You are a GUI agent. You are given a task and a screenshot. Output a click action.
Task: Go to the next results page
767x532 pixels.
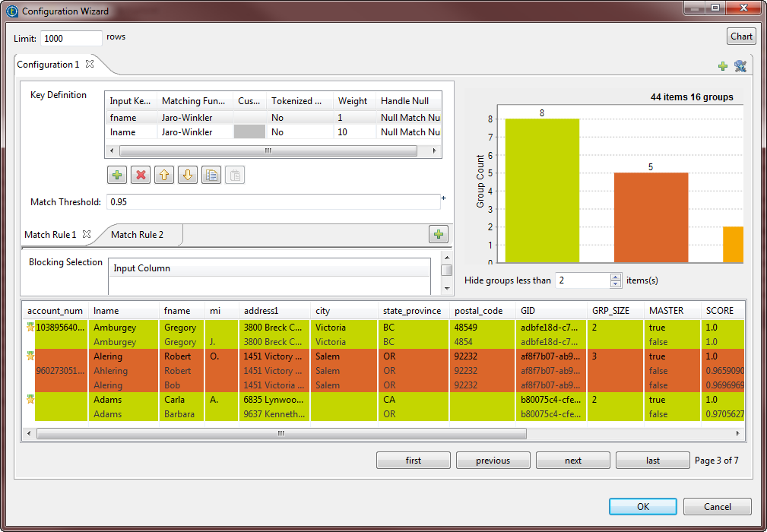573,461
